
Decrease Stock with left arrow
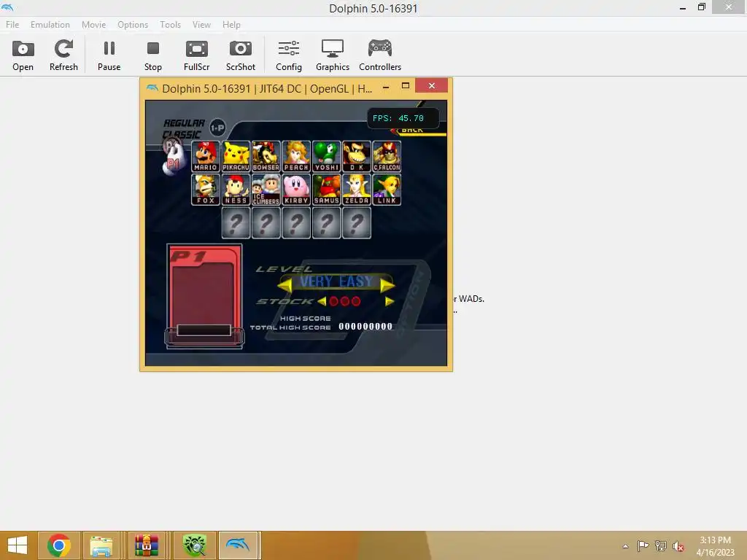(x=322, y=301)
